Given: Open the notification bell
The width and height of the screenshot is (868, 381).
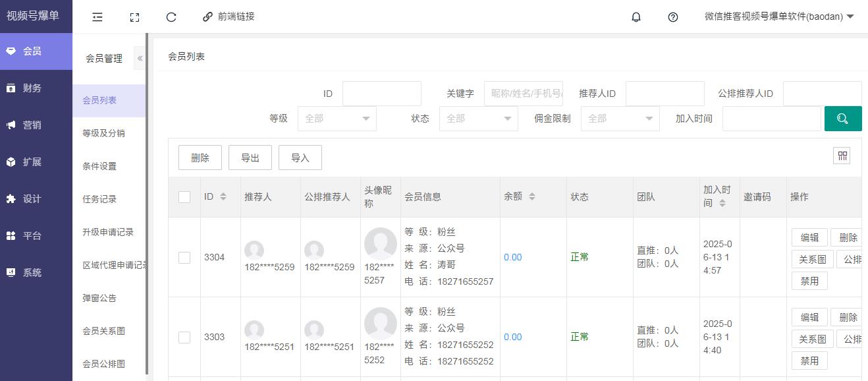Looking at the screenshot, I should click(636, 17).
